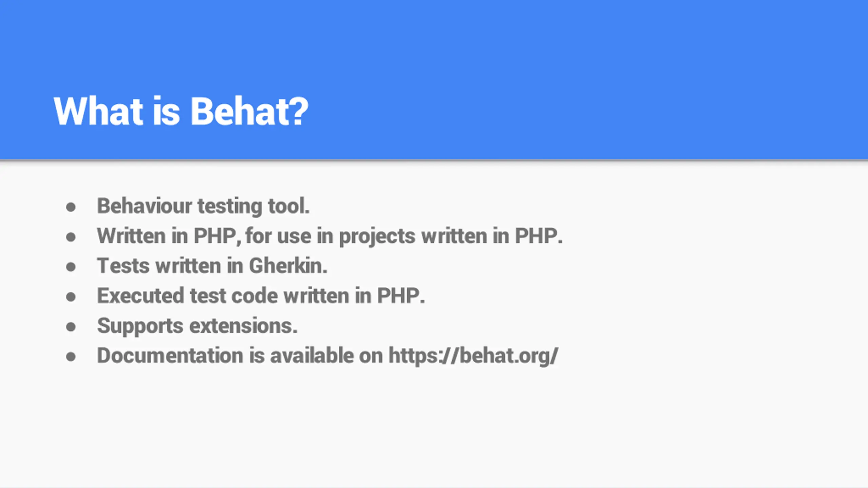Select the bullet dot before 'Behaviour testing tool'
The width and height of the screenshot is (868, 488).
pos(71,207)
